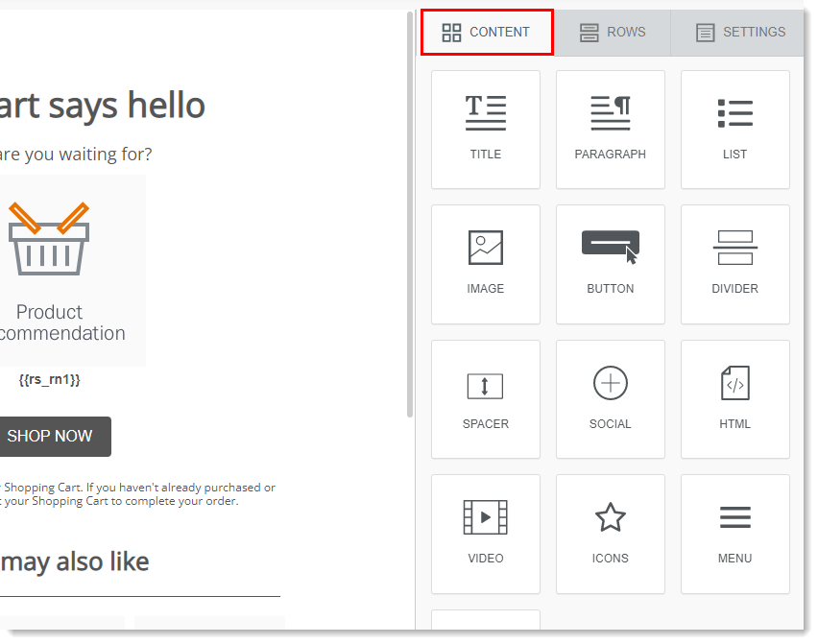The image size is (818, 644).
Task: Select the {{rs_rn1}} merge tag text
Action: click(x=50, y=380)
